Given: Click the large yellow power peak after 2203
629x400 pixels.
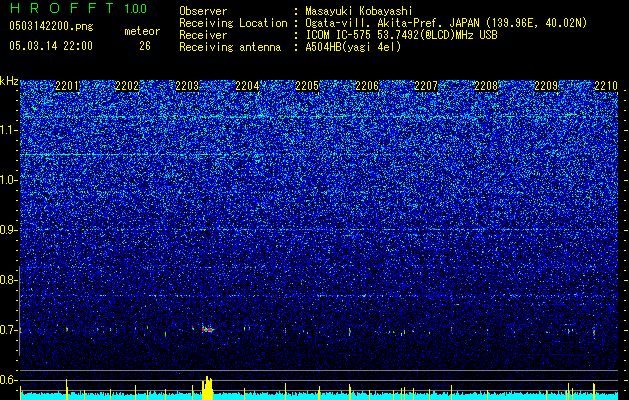Looking at the screenshot, I should [x=207, y=388].
